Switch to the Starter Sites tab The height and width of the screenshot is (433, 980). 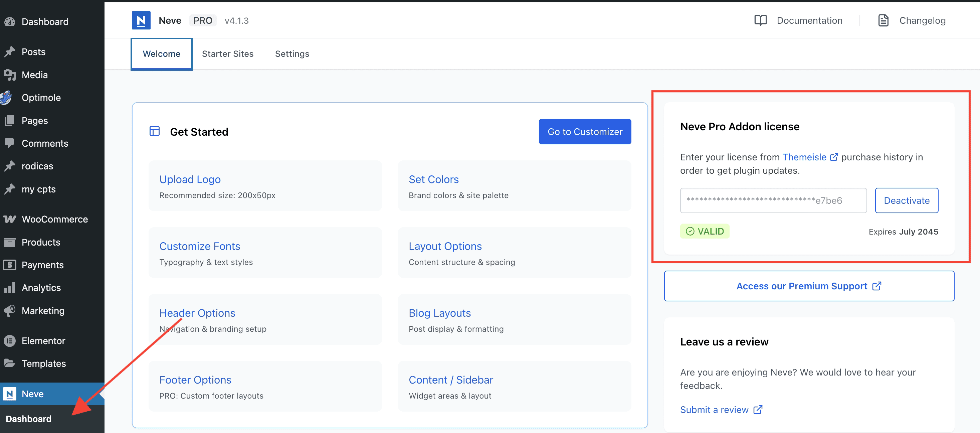click(x=227, y=54)
